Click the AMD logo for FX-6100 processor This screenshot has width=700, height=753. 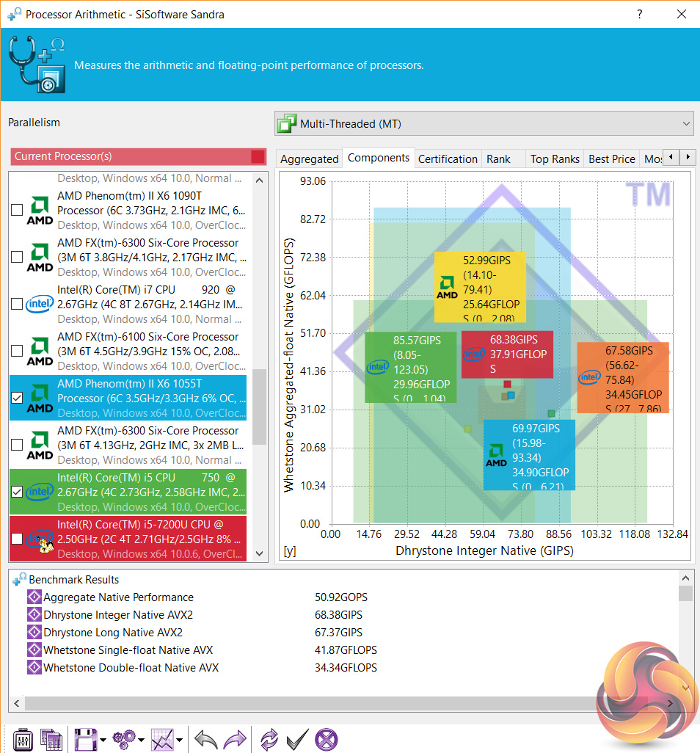coord(40,351)
